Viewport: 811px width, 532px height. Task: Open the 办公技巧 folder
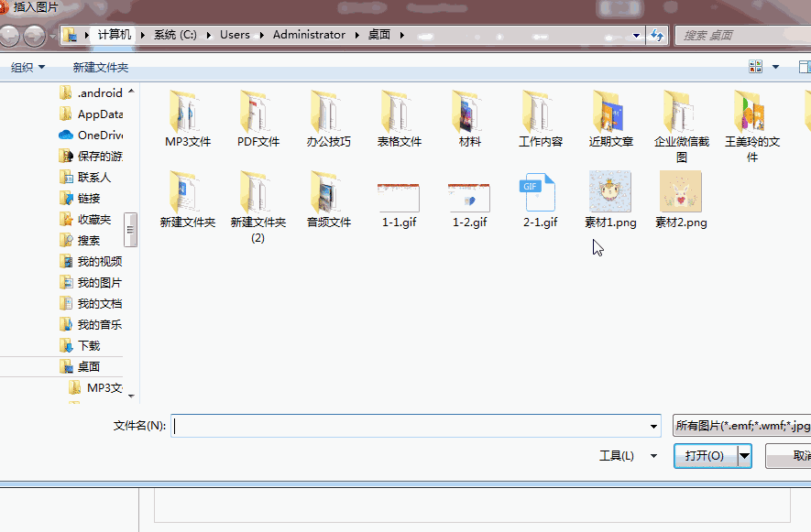click(328, 113)
